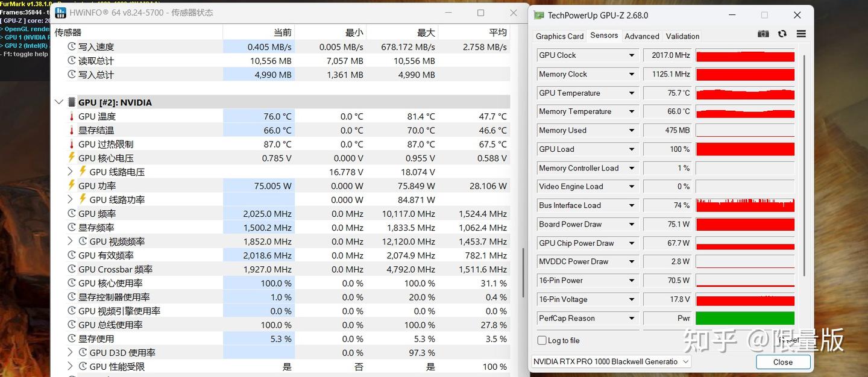Screen dimensions: 868x377
Task: Open the GPU-Z hamburger menu
Action: click(801, 34)
